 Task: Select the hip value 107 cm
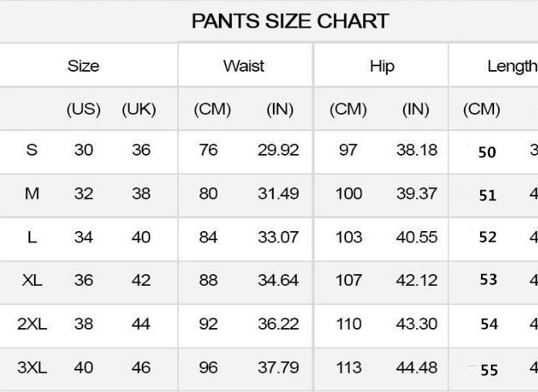[348, 280]
